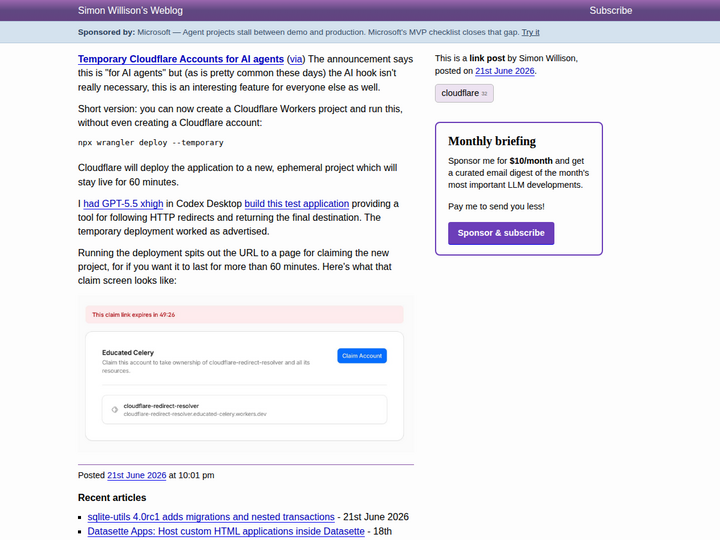Follow the 'via' link
720x540 pixels.
[296, 59]
